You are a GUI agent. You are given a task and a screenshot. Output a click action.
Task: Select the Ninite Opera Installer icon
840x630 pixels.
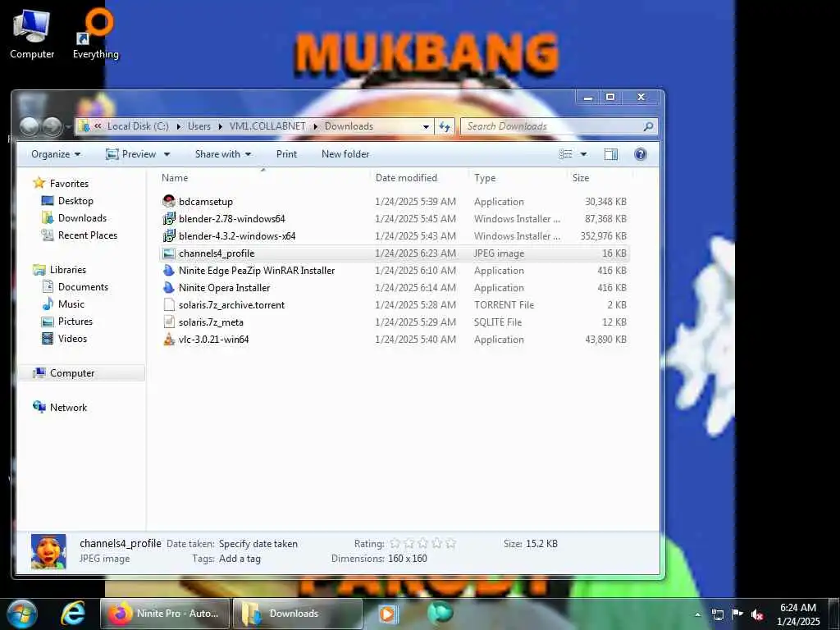[x=169, y=288]
